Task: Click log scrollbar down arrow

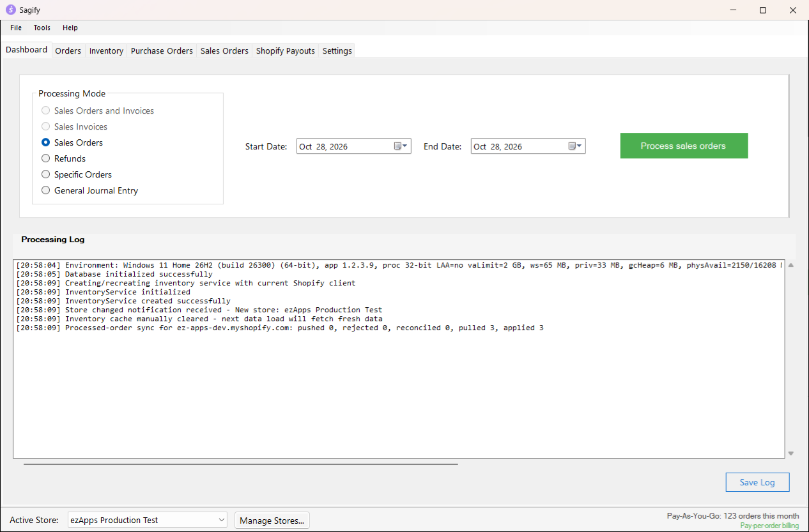Action: tap(791, 453)
